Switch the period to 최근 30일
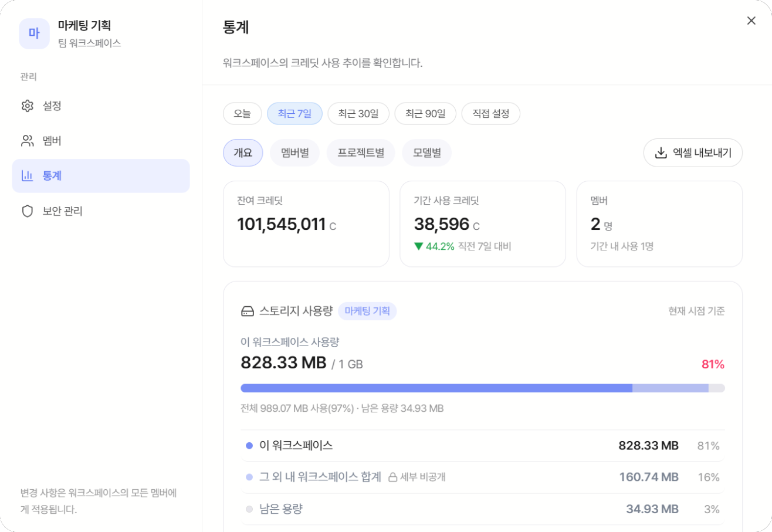Image resolution: width=772 pixels, height=532 pixels. (x=358, y=114)
